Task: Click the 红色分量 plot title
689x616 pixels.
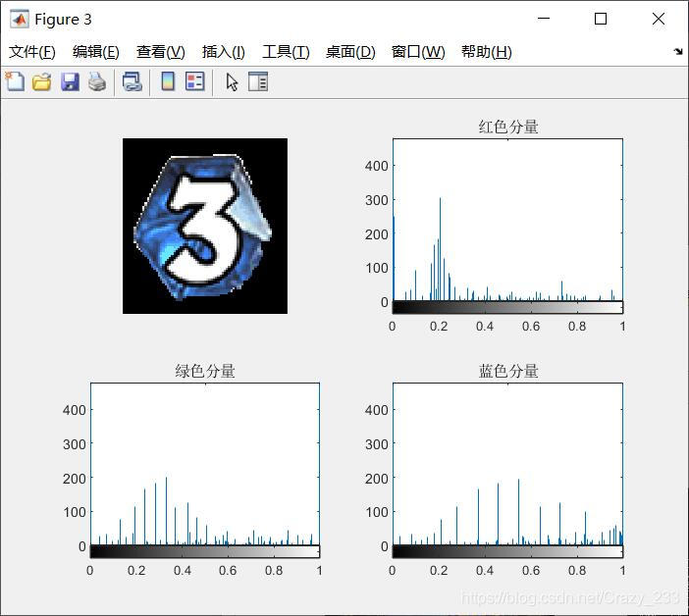Action: (x=508, y=127)
